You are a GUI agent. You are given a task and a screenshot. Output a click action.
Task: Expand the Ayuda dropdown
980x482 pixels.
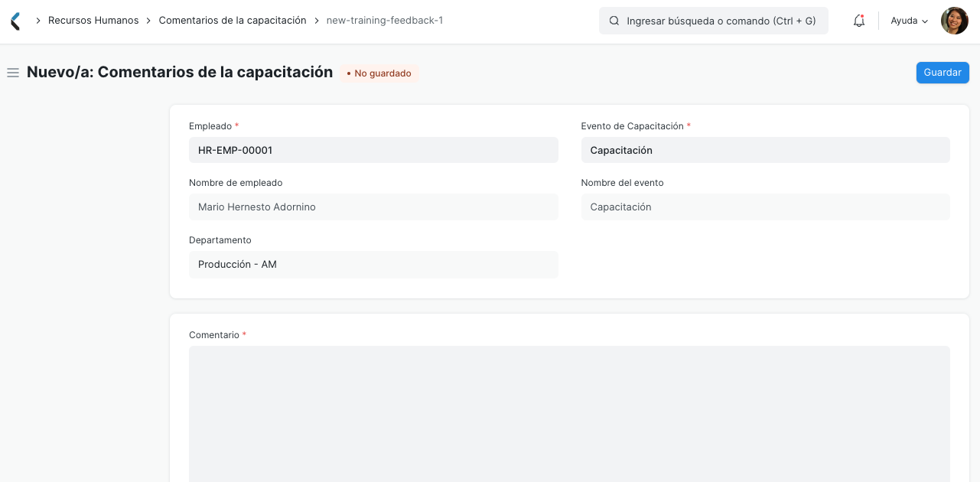tap(910, 21)
